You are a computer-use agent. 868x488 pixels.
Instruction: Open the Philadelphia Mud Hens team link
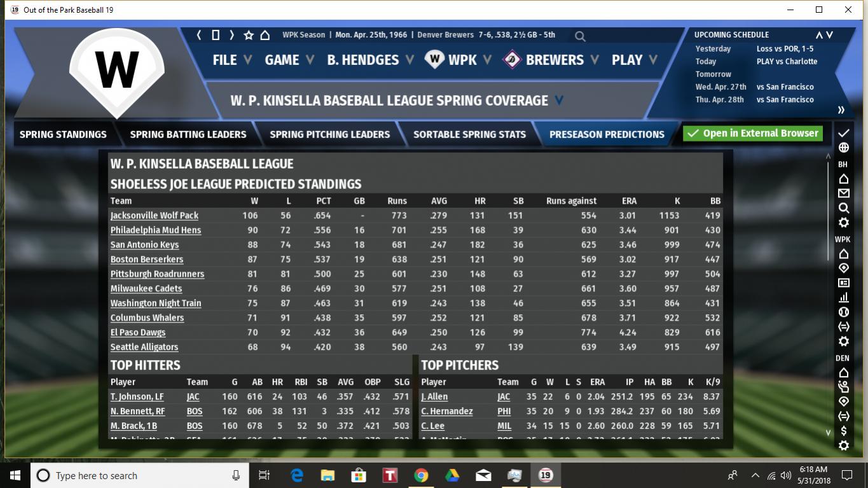156,230
